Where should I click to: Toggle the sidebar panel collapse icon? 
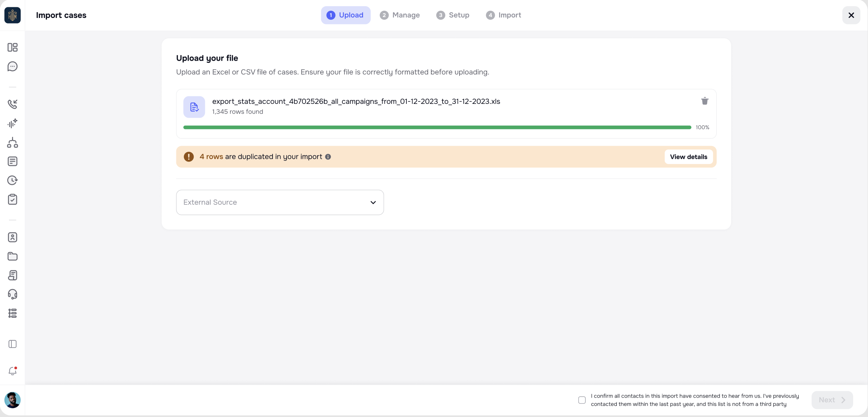click(12, 344)
